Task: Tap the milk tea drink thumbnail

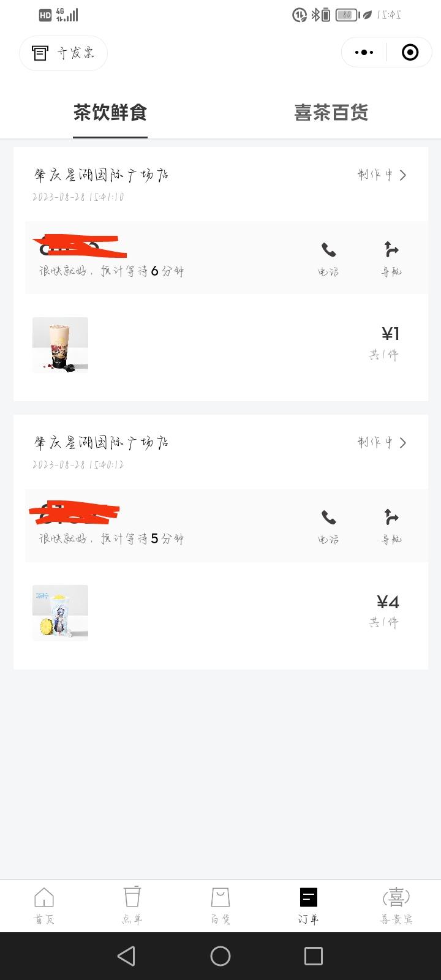Action: 60,345
